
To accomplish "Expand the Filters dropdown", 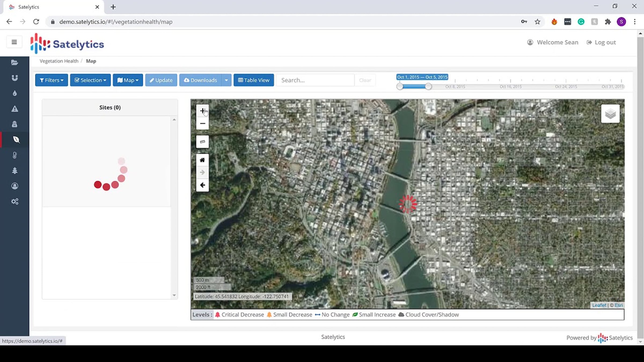I will coord(52,80).
